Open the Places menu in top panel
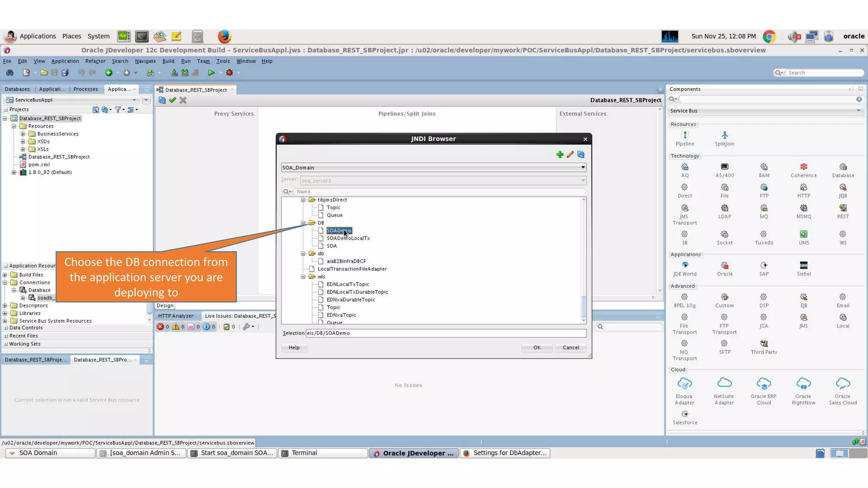Image resolution: width=868 pixels, height=488 pixels. pos(72,36)
